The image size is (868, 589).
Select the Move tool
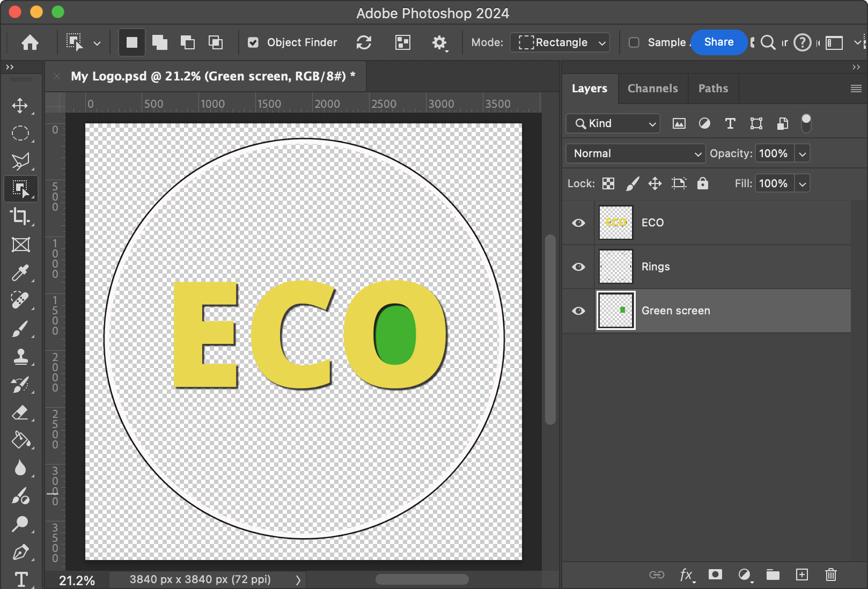coord(20,106)
